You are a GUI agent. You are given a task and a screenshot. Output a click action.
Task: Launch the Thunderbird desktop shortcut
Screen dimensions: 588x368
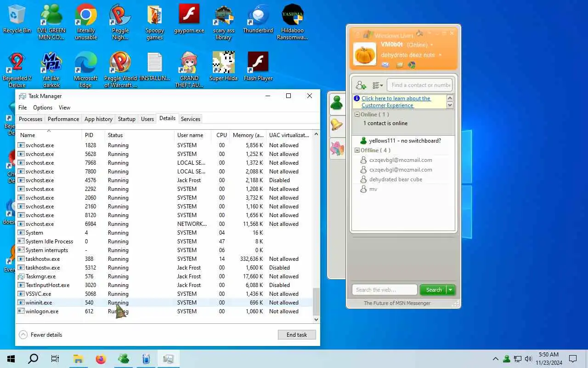coord(258,19)
